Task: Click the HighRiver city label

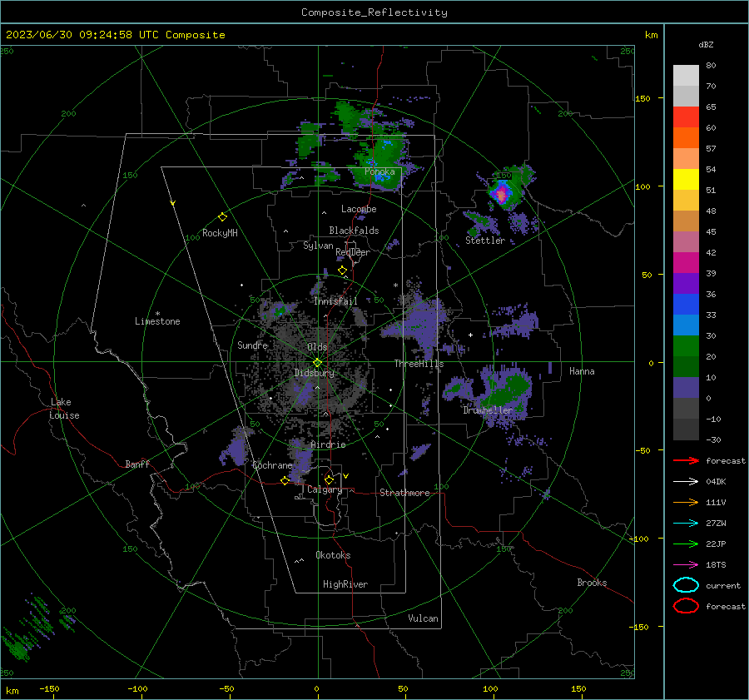Action: coord(345,584)
